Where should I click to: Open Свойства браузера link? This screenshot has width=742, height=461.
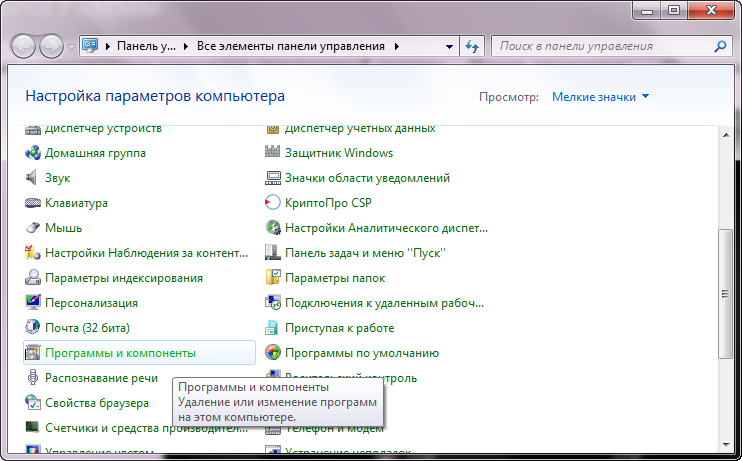(x=97, y=403)
